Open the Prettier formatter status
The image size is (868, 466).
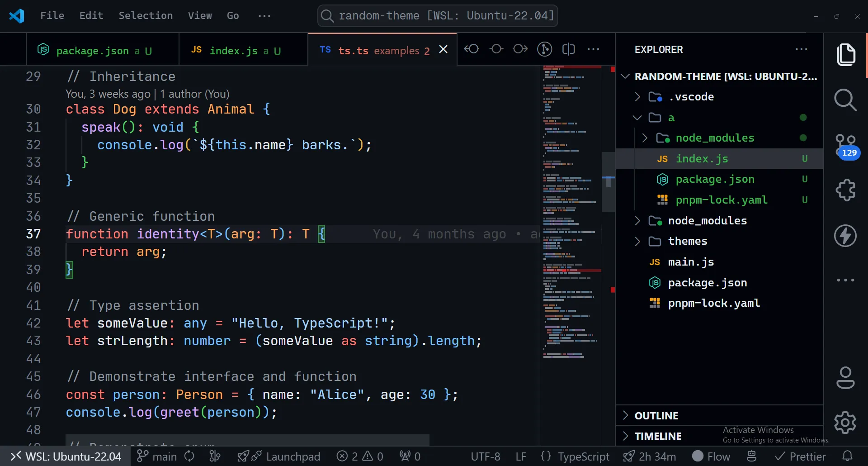[x=800, y=456]
